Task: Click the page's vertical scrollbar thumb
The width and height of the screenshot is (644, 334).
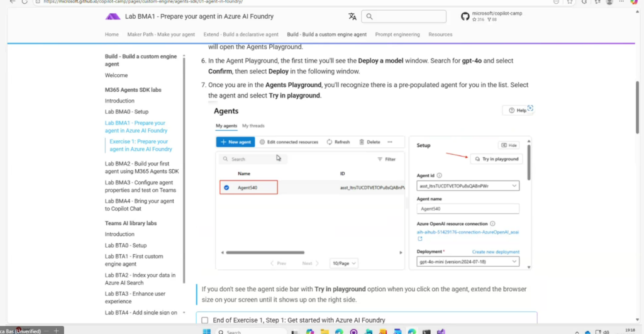Action: coord(637,107)
